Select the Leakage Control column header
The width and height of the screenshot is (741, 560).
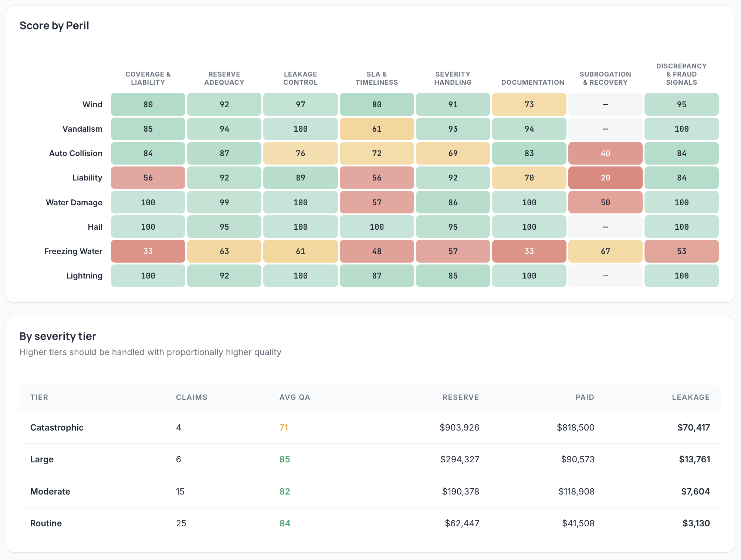coord(300,78)
